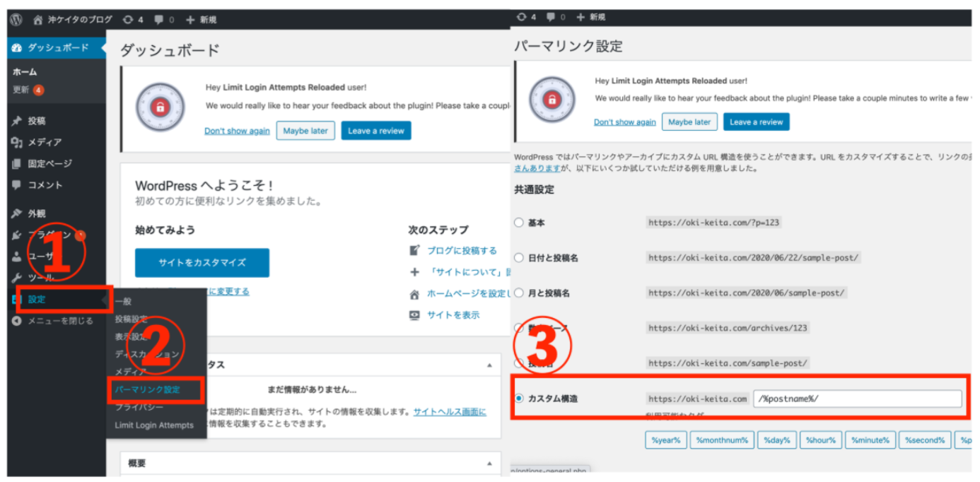980x482 pixels.
Task: Collapse the サイトヘルス panel arrow
Action: pos(489,365)
